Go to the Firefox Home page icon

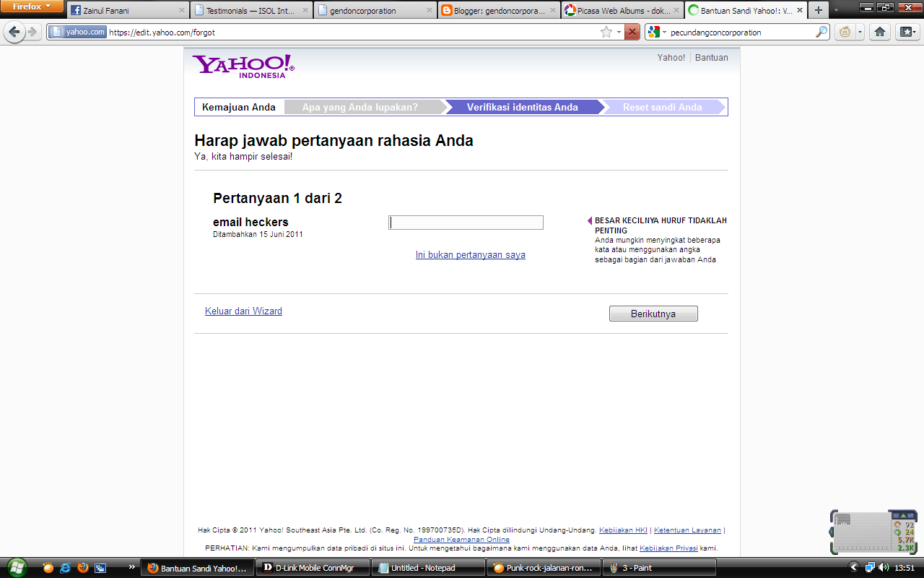point(879,32)
